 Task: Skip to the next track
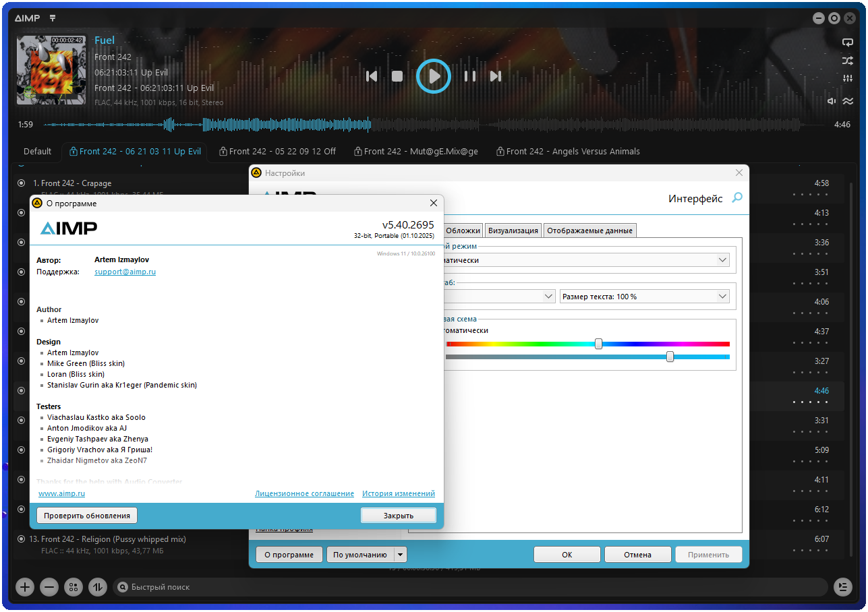[x=496, y=76]
